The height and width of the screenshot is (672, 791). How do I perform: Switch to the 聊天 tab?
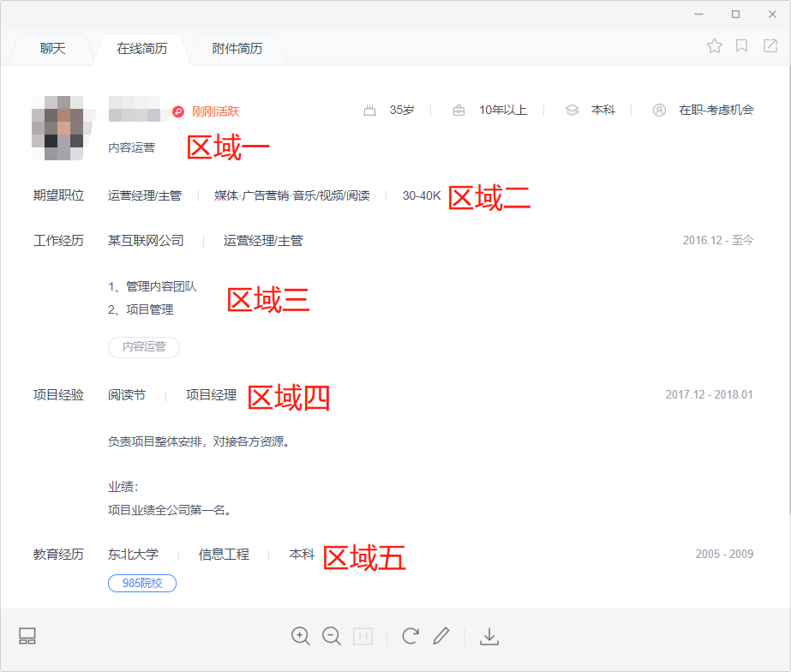pyautogui.click(x=52, y=49)
